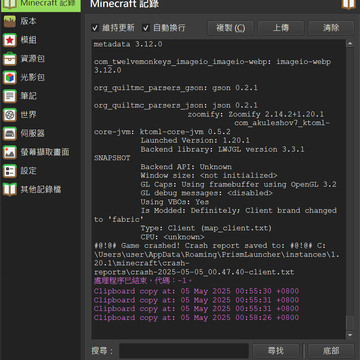
Task: Click the 複製 (C) copy button
Action: coord(230,28)
